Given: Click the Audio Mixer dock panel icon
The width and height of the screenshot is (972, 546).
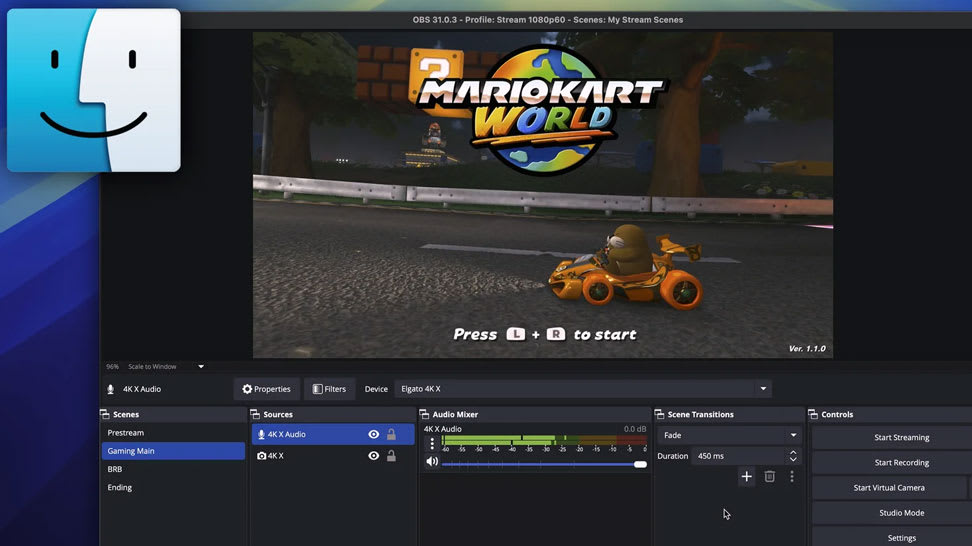Looking at the screenshot, I should [x=424, y=414].
